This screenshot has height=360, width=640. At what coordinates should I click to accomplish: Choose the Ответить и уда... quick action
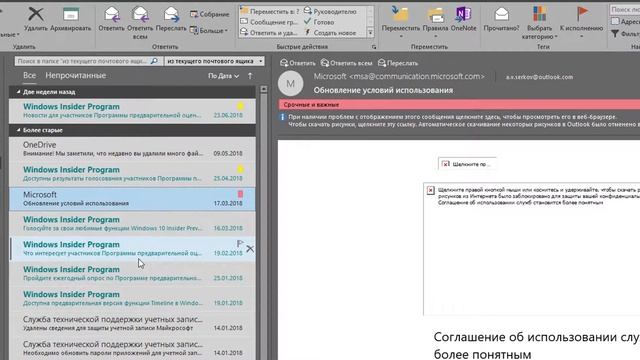point(269,33)
